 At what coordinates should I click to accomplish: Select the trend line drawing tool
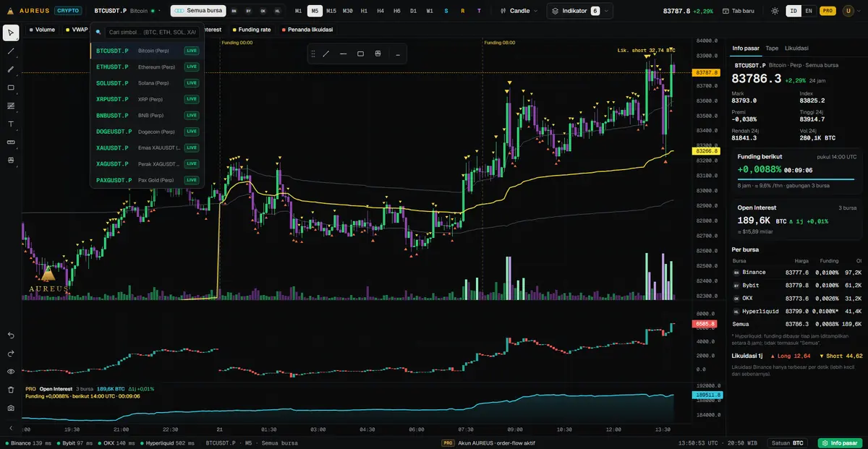pos(11,51)
